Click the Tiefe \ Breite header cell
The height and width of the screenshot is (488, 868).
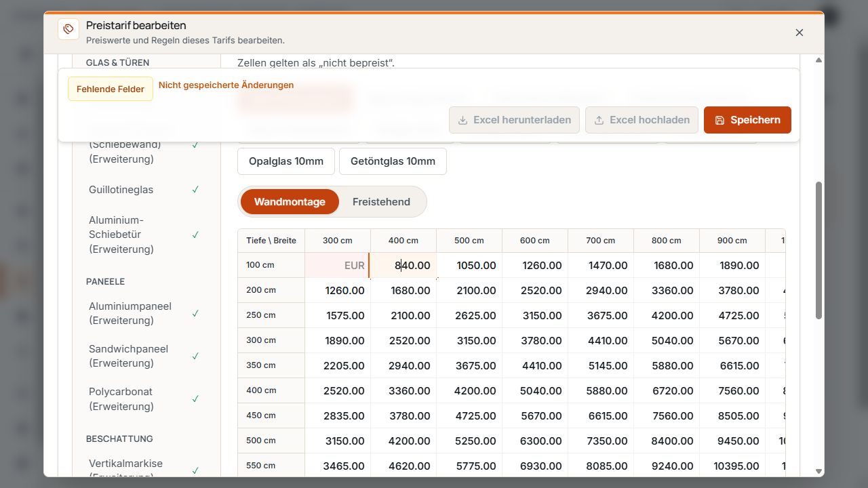tap(271, 241)
